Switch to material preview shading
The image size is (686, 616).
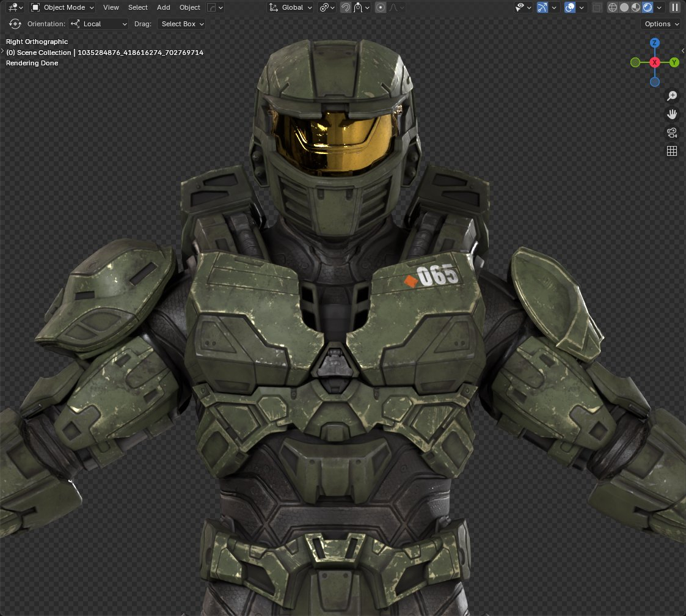(636, 7)
